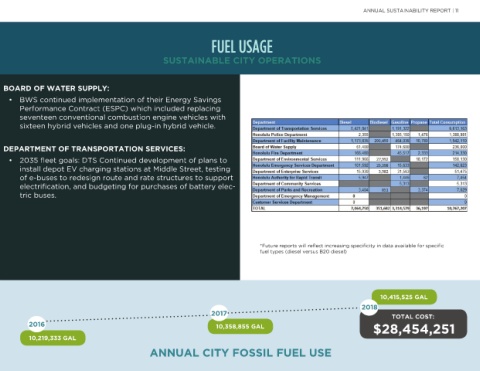Click the Annual Sustainability Report page header
The height and width of the screenshot is (371, 480).
pos(411,11)
